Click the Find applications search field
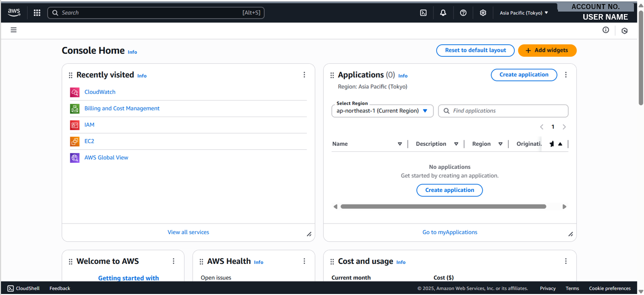Viewport: 644px width, 295px height. coord(503,111)
